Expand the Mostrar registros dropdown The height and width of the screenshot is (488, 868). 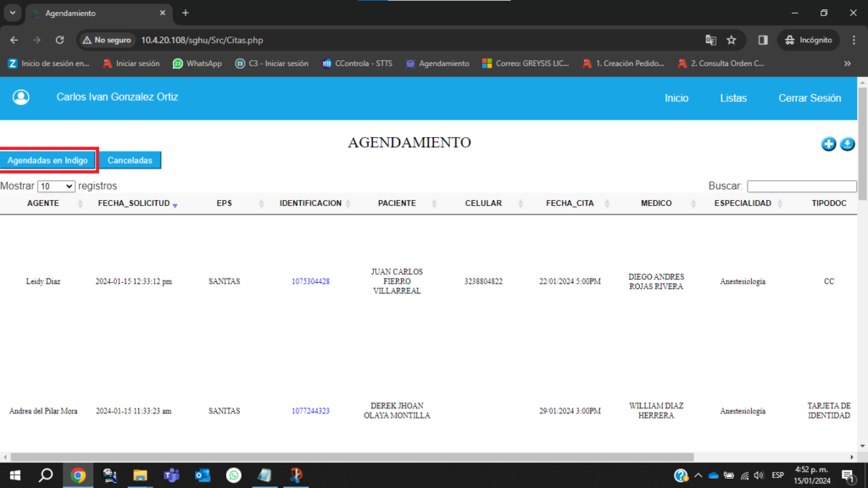(56, 186)
